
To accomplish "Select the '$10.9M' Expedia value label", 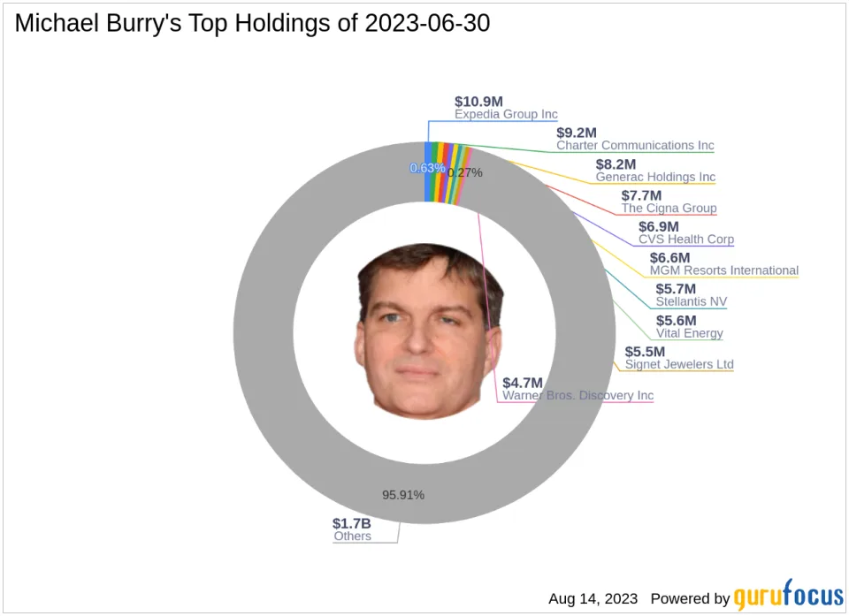I will pos(478,102).
